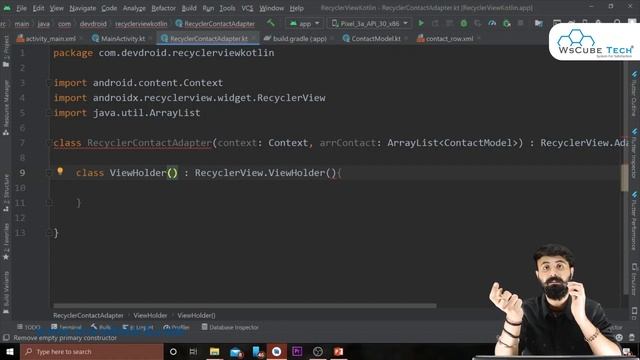Click the recyclerviewkotlin breadcrumb
The width and height of the screenshot is (640, 360).
point(141,24)
